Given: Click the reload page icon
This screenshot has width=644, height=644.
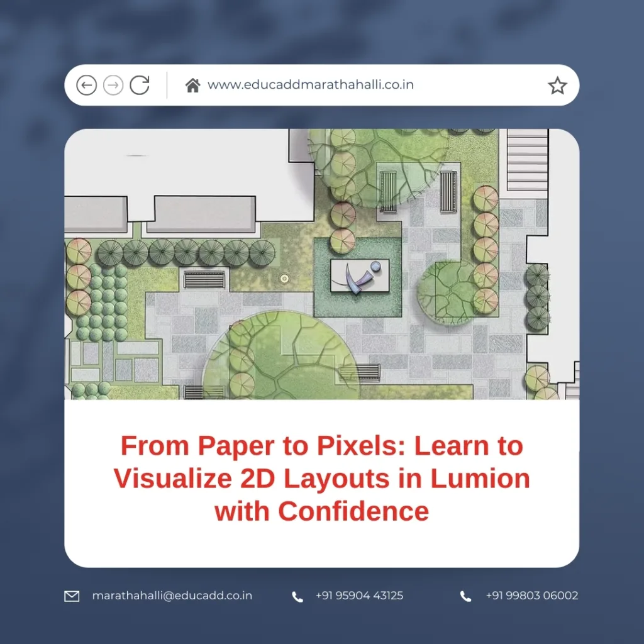Looking at the screenshot, I should [x=140, y=85].
